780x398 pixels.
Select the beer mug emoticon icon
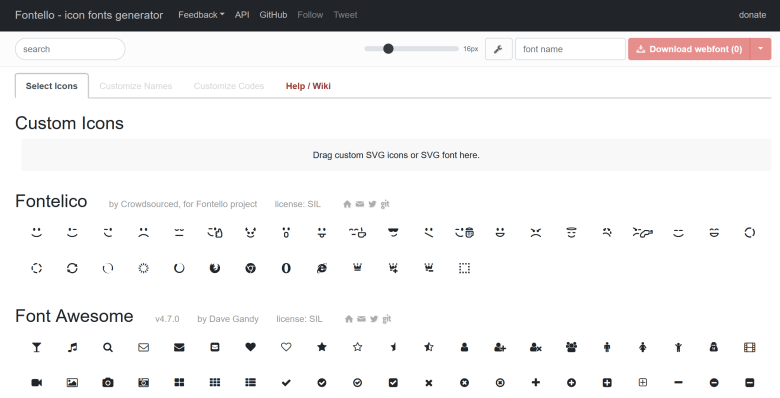(x=465, y=232)
